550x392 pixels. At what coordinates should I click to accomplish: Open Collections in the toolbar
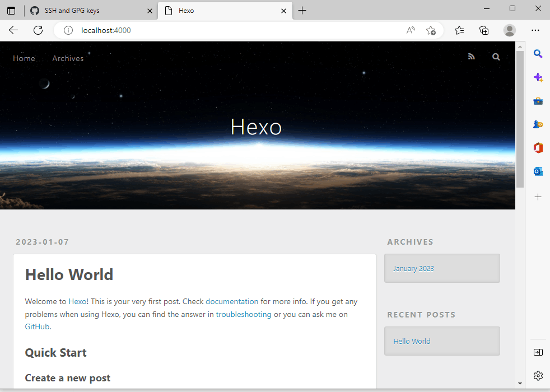point(484,30)
